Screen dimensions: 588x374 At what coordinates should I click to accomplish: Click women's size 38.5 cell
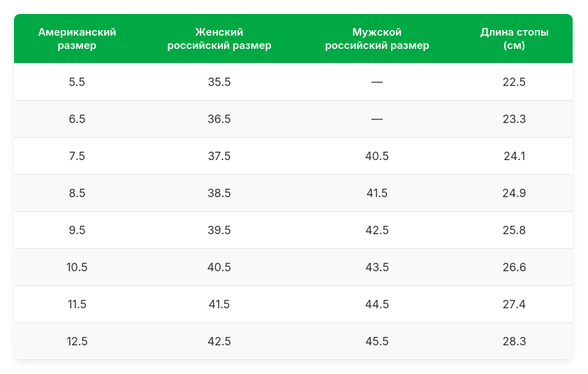[219, 193]
